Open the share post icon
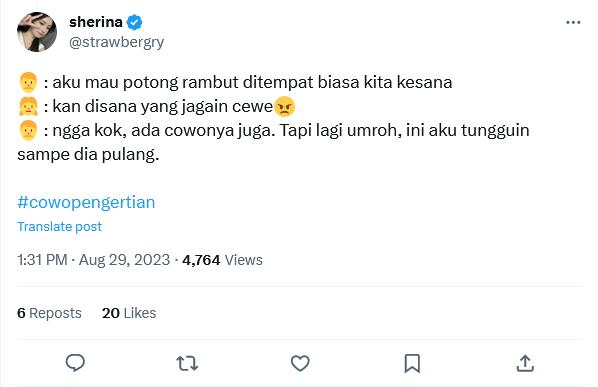598x387 pixels. [525, 363]
